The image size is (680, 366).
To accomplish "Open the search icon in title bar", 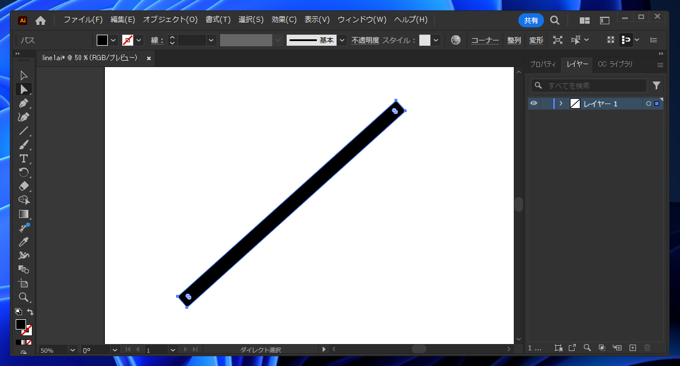I will point(554,20).
